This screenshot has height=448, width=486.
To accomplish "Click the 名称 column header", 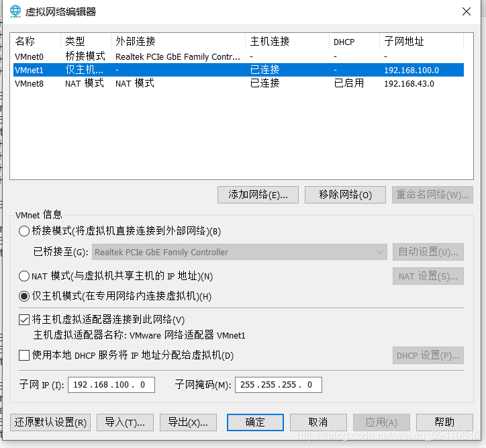I will tap(36, 41).
